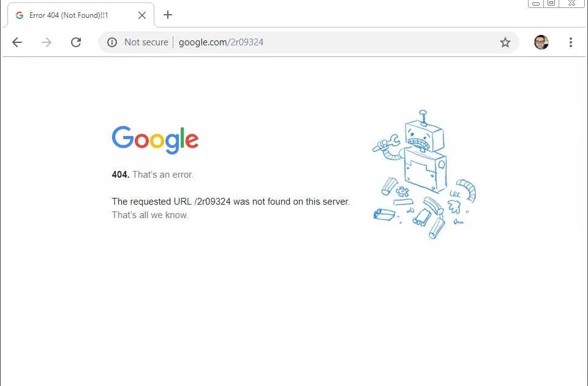588x386 pixels.
Task: Open the site information icon
Action: (x=111, y=42)
